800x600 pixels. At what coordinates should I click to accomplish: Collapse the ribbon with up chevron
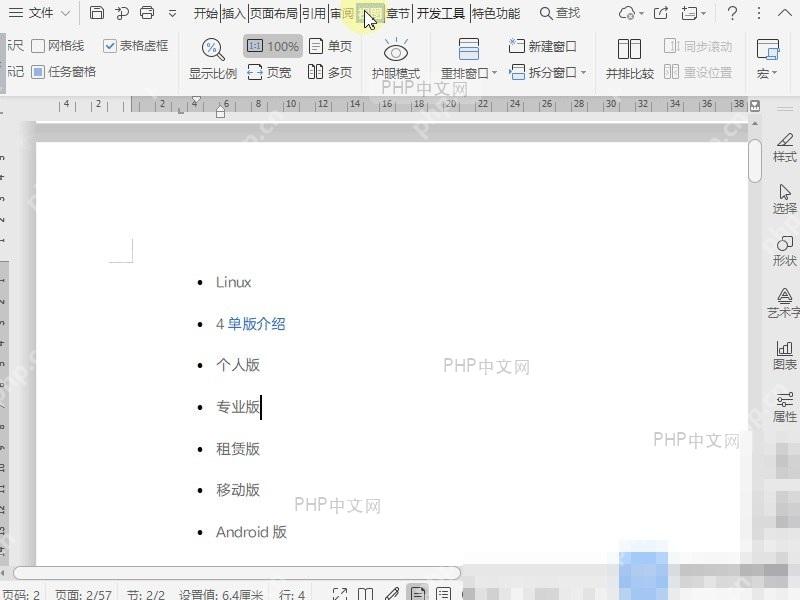tap(785, 13)
